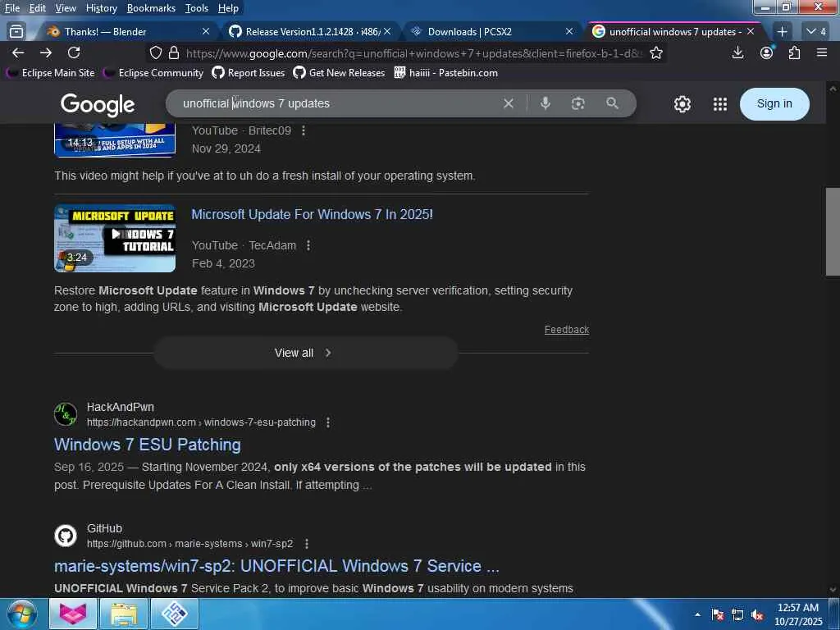
Task: Click the Google logo
Action: click(x=98, y=105)
